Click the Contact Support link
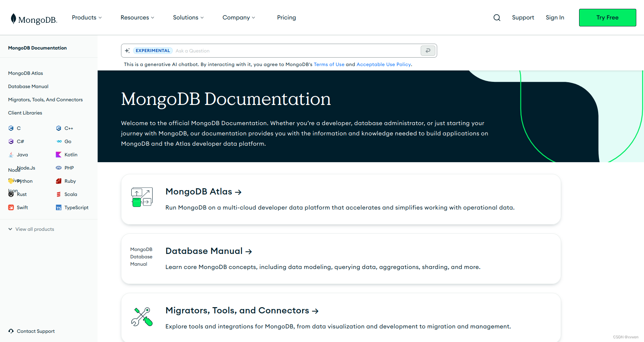Screen dimensions: 644x342 36,331
